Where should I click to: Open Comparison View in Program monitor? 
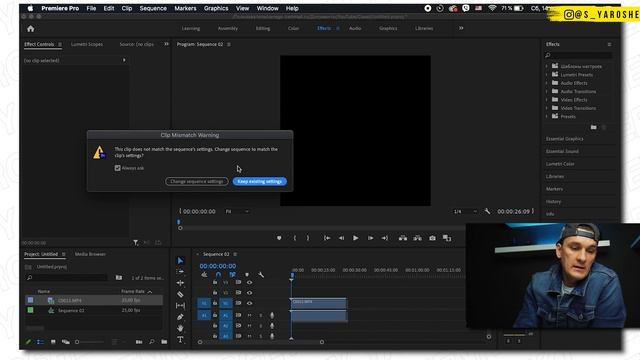(447, 238)
